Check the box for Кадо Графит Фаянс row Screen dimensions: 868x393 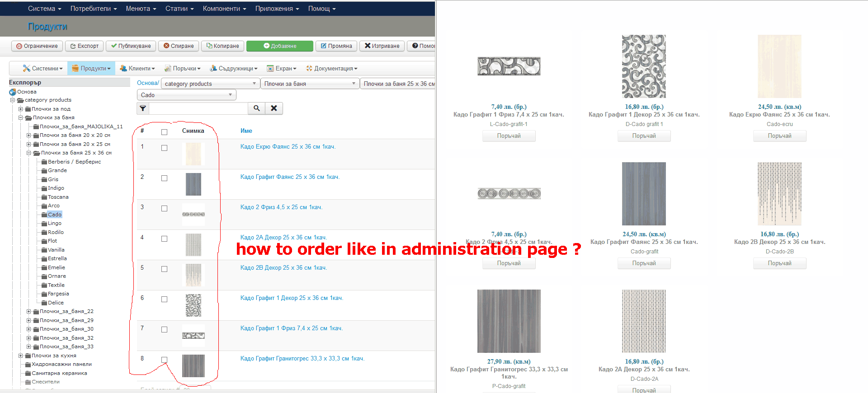coord(164,178)
